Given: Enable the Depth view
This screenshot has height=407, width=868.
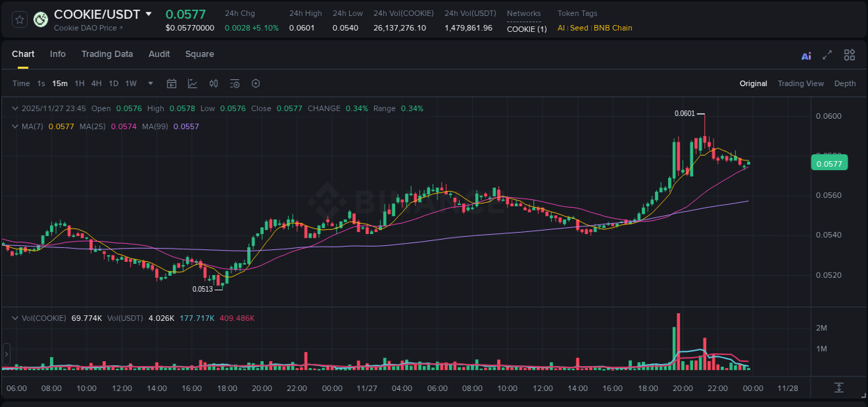Looking at the screenshot, I should pyautogui.click(x=845, y=83).
